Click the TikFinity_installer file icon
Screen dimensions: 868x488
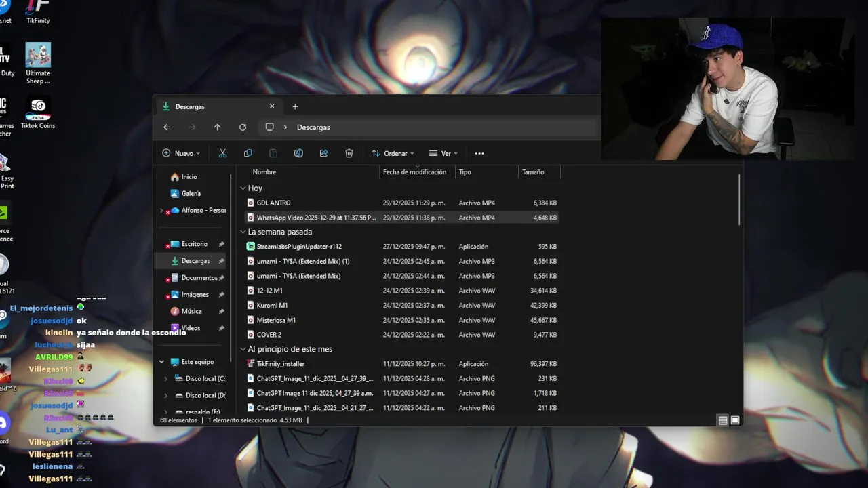251,364
